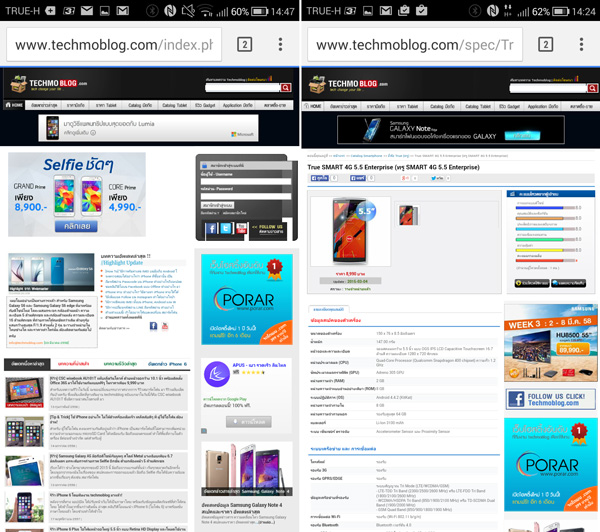The height and width of the screenshot is (532, 600).
Task: Open main True SMART 5.5 phone image
Action: pos(350,232)
